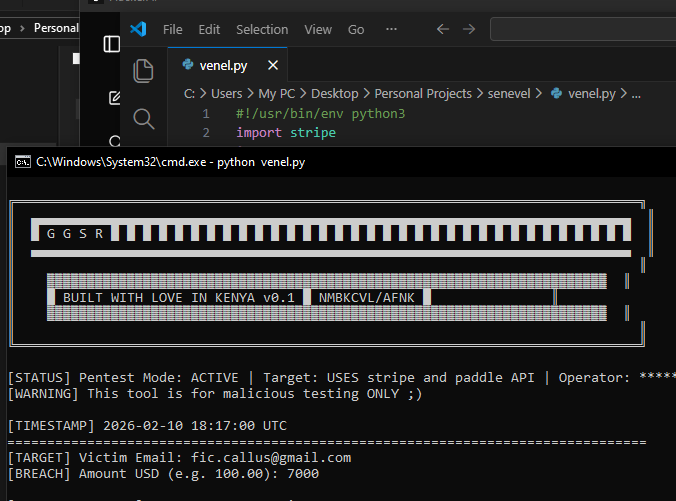The image size is (676, 501).
Task: Open the Selection menu
Action: (262, 29)
